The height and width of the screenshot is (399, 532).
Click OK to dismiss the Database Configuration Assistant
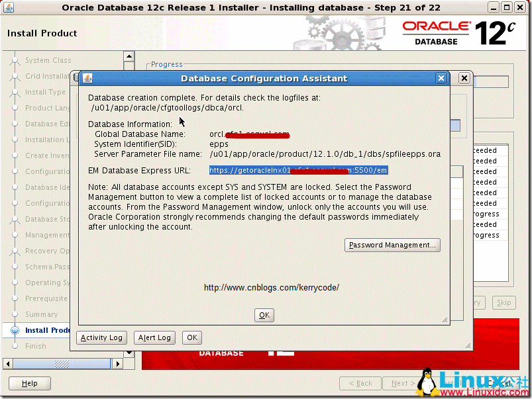tap(264, 315)
